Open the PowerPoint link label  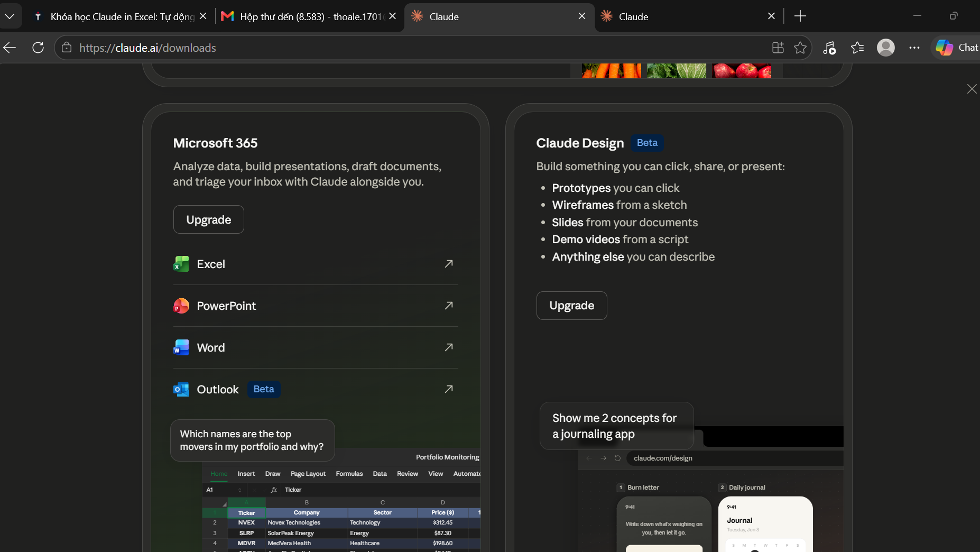[226, 306]
